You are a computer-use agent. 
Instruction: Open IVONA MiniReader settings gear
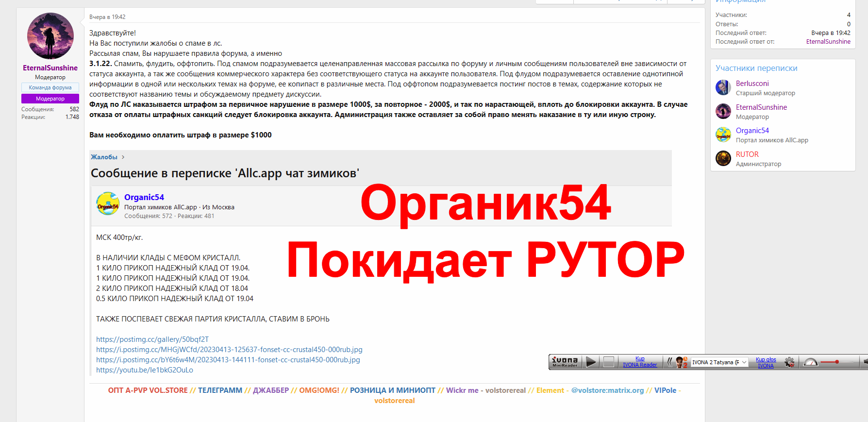(x=790, y=362)
